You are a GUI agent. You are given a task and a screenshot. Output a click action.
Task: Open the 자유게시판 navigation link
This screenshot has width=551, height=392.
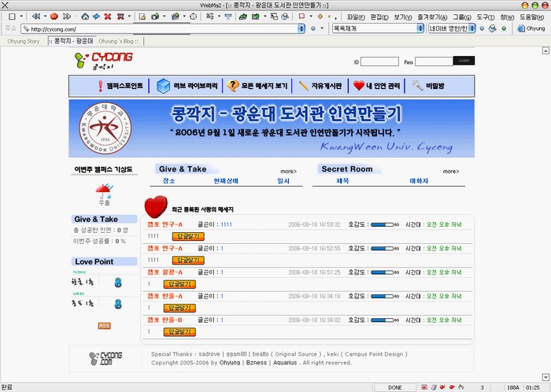(320, 86)
